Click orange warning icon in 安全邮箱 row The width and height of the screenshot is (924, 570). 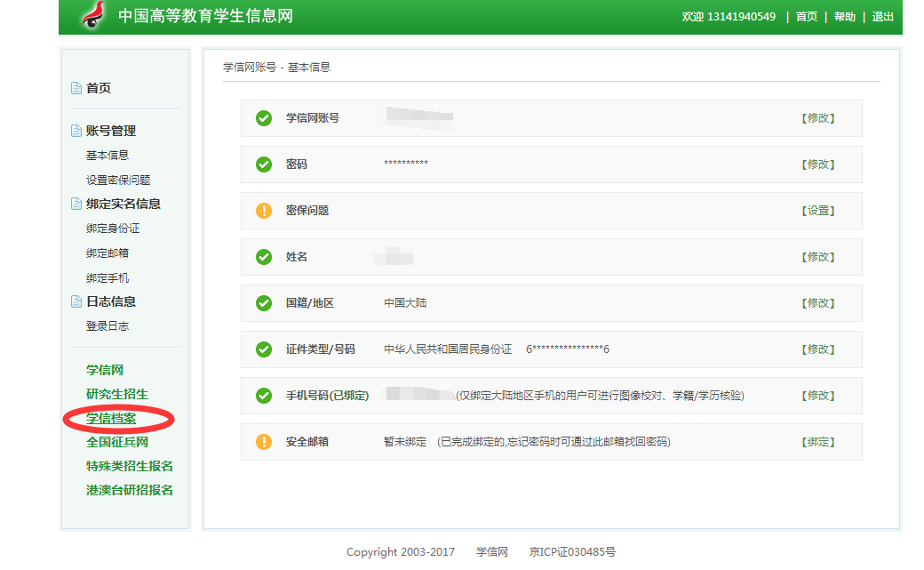pyautogui.click(x=264, y=441)
